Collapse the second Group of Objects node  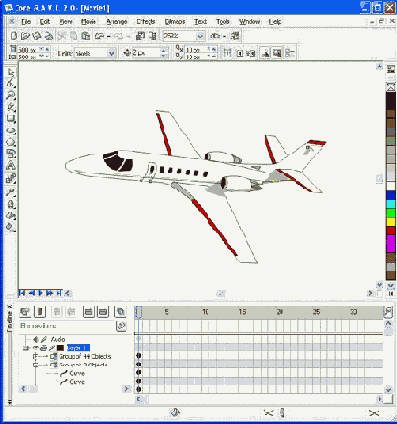click(35, 365)
